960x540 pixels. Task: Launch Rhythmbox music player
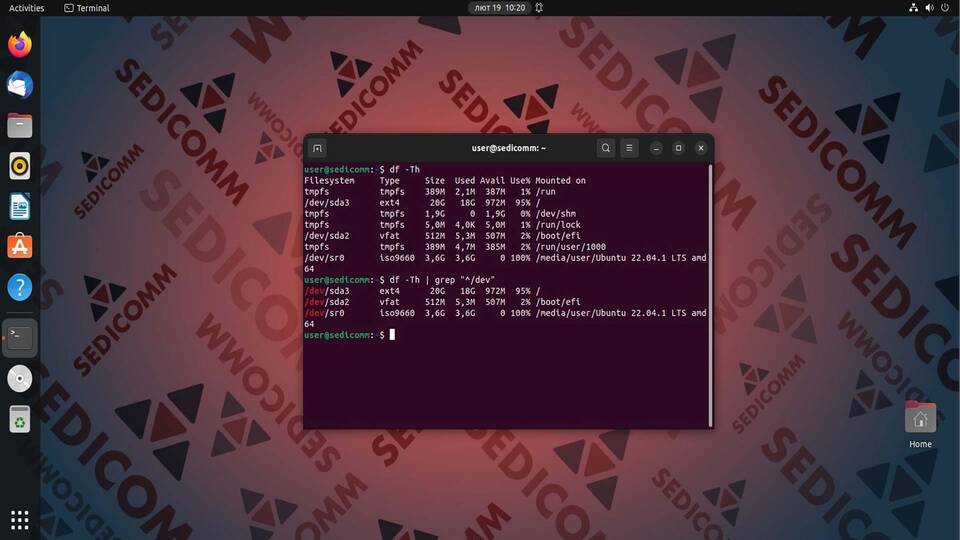[x=20, y=166]
